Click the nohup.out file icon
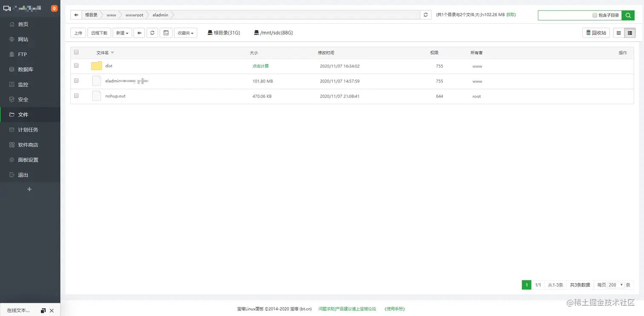 coord(97,96)
